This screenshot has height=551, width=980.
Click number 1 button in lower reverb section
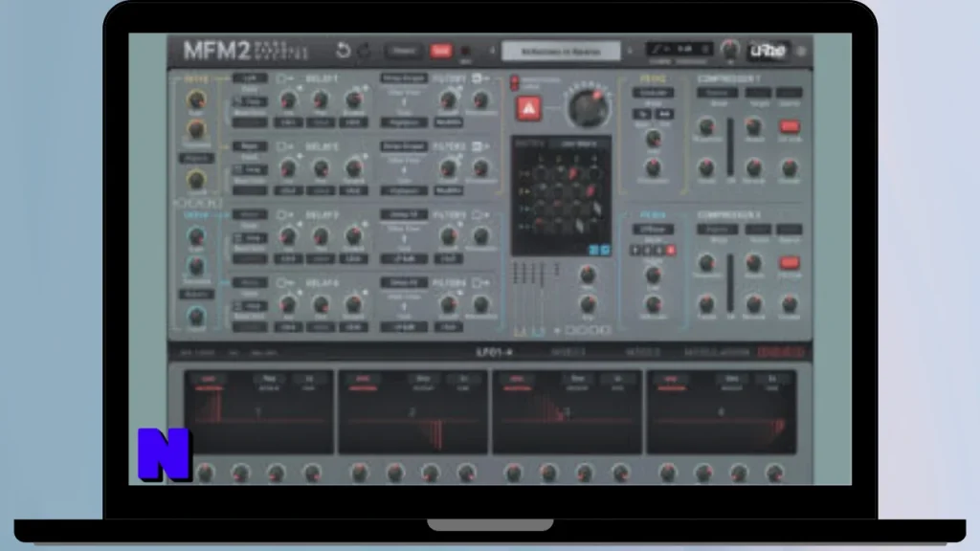[x=635, y=250]
